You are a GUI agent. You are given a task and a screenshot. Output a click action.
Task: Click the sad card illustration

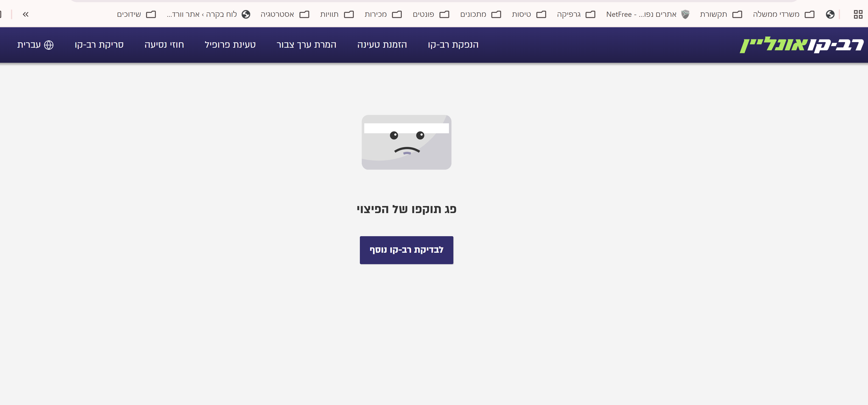click(406, 142)
